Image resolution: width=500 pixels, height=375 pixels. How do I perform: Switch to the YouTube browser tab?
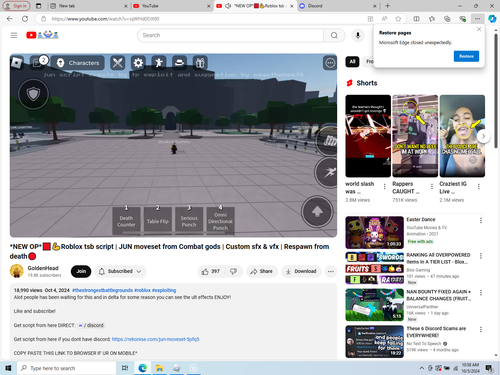point(171,6)
